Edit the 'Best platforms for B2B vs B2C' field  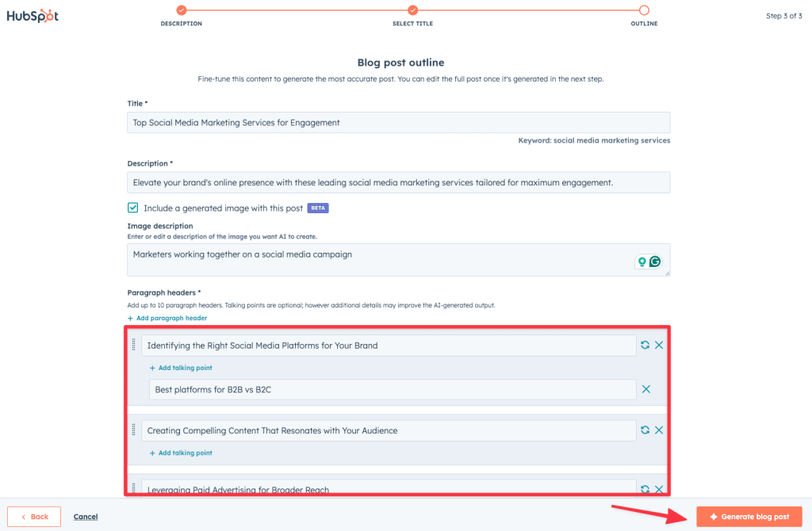click(393, 390)
